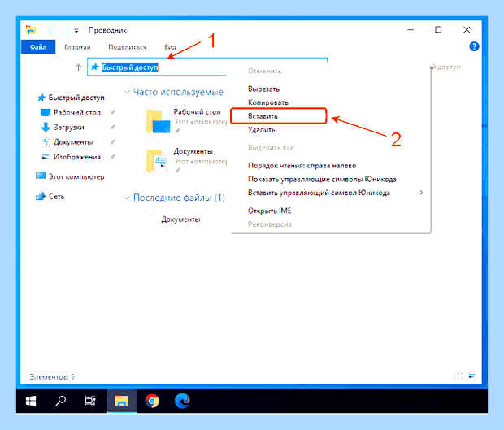This screenshot has height=430, width=504.
Task: Open the Вид ribbon tab
Action: (x=170, y=47)
